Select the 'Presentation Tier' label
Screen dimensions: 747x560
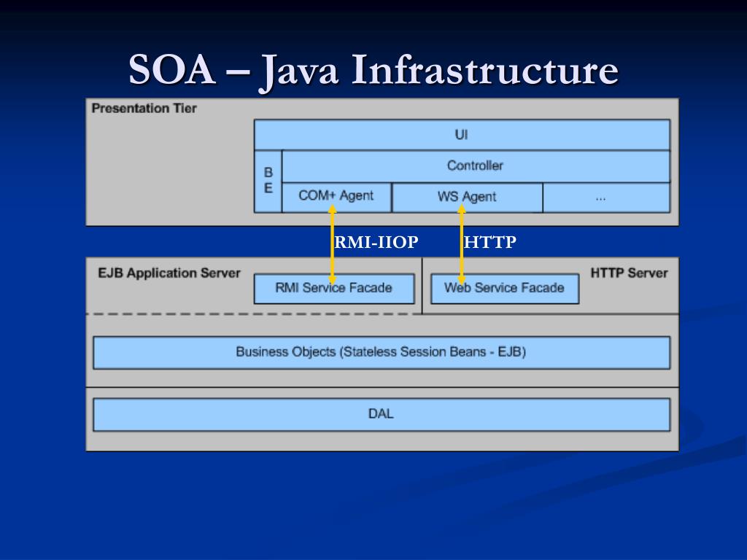tap(144, 108)
